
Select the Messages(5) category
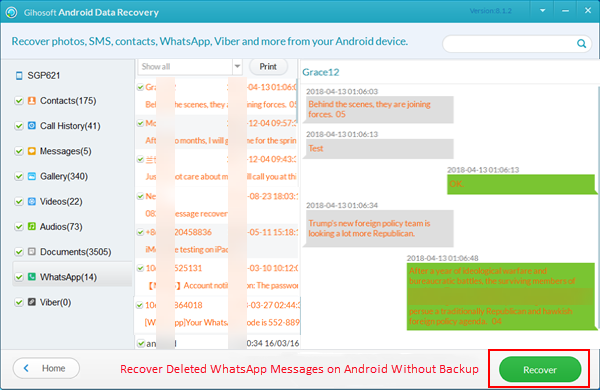tap(65, 151)
